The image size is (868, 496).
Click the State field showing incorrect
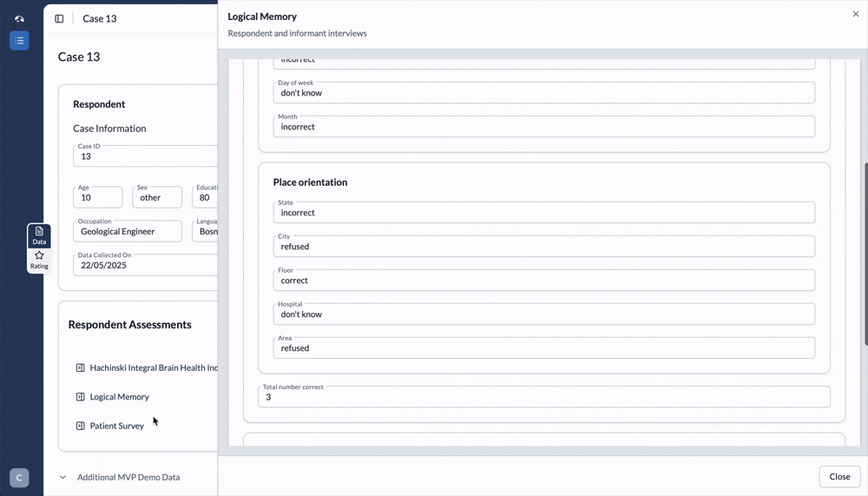point(543,212)
